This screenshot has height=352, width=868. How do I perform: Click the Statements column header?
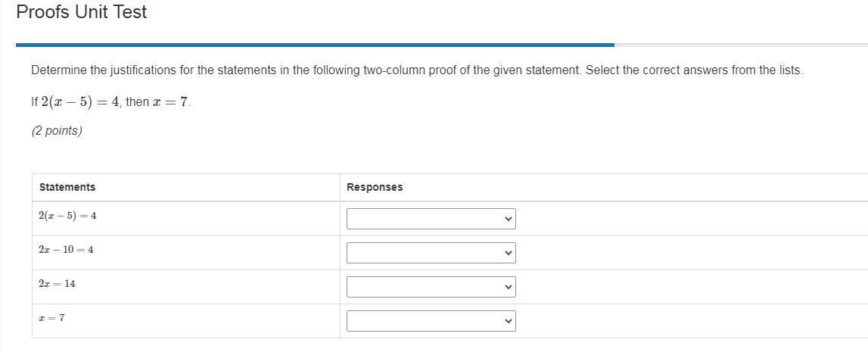[x=67, y=187]
